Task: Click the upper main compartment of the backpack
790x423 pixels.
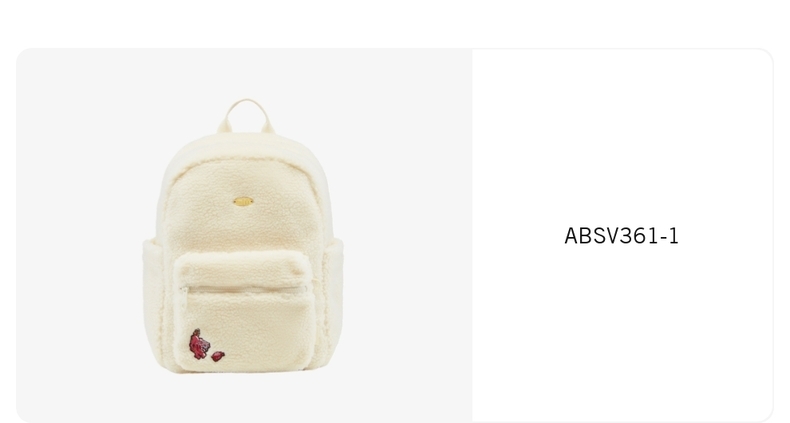Action: (x=244, y=201)
